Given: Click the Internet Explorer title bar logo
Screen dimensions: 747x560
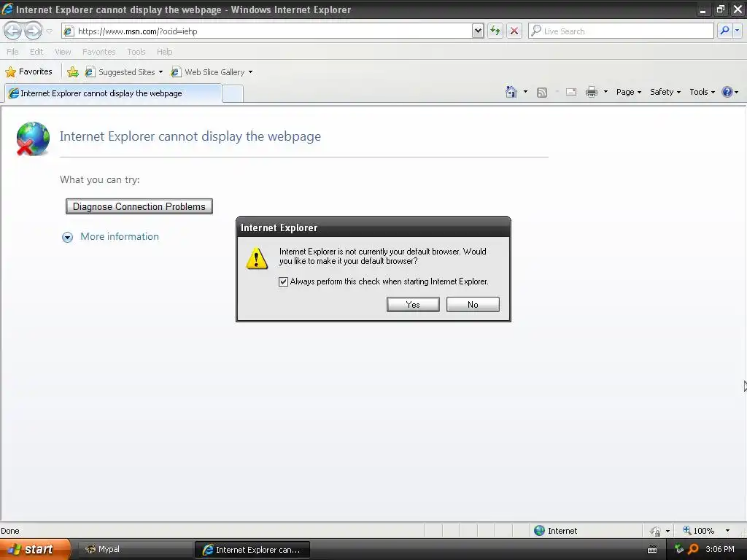Looking at the screenshot, I should (7, 9).
